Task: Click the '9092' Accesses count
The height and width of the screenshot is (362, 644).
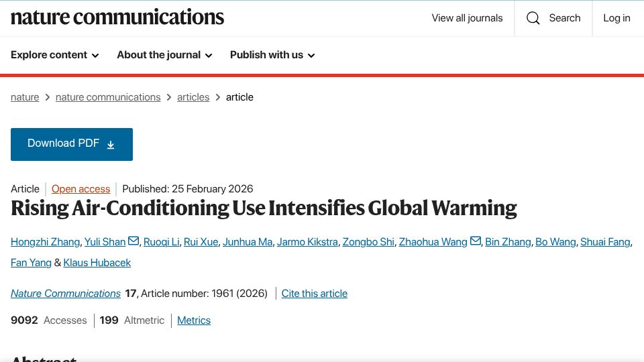Action: pos(24,320)
